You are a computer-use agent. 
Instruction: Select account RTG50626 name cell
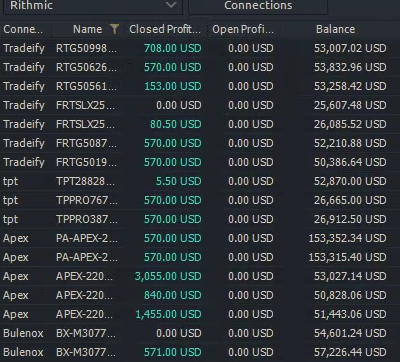[86, 67]
